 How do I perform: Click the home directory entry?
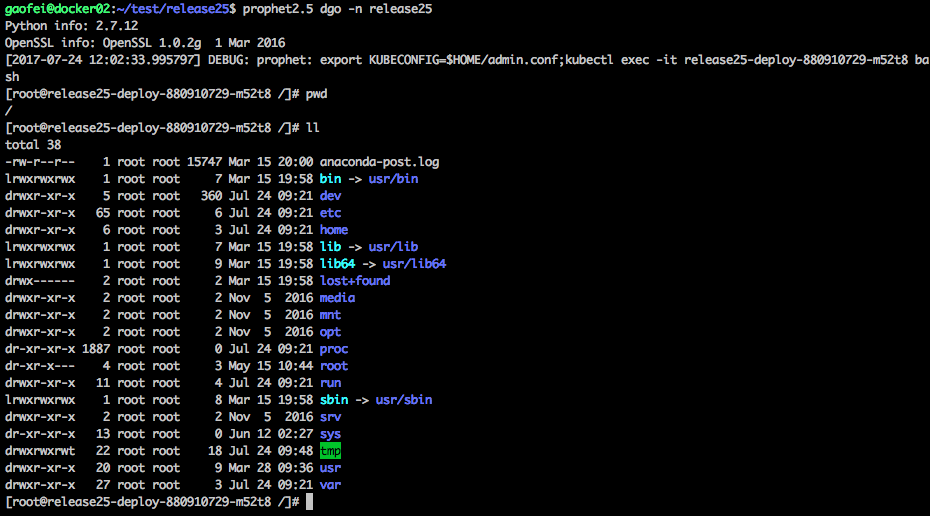tap(334, 230)
